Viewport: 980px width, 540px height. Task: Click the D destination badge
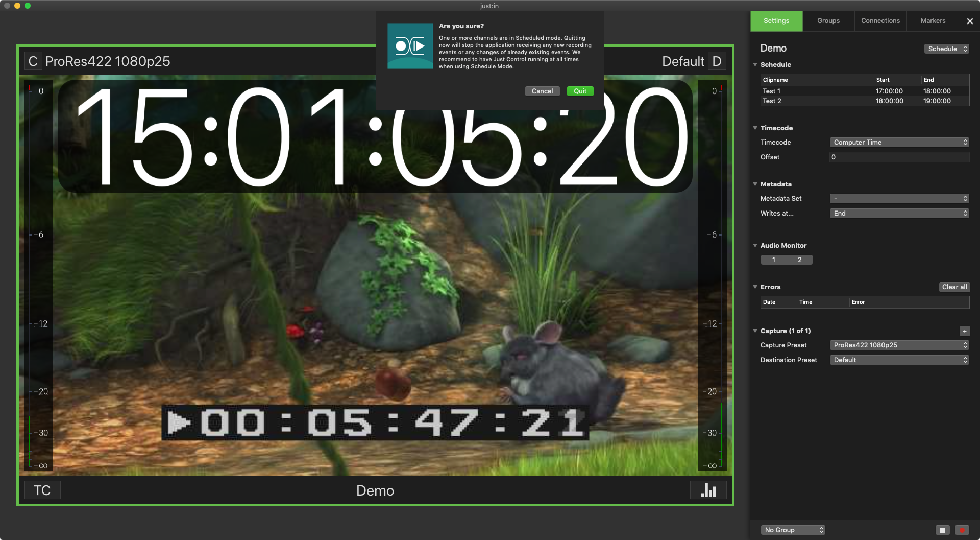coord(717,61)
